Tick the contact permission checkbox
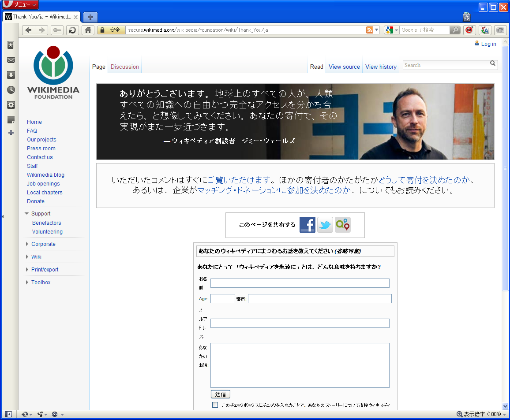This screenshot has width=510, height=420. tap(215, 405)
